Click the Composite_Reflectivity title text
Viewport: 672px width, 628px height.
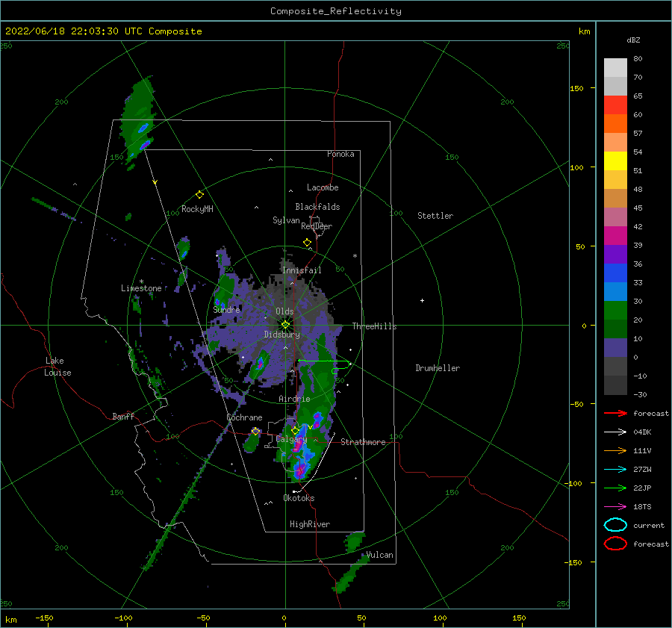coord(335,11)
